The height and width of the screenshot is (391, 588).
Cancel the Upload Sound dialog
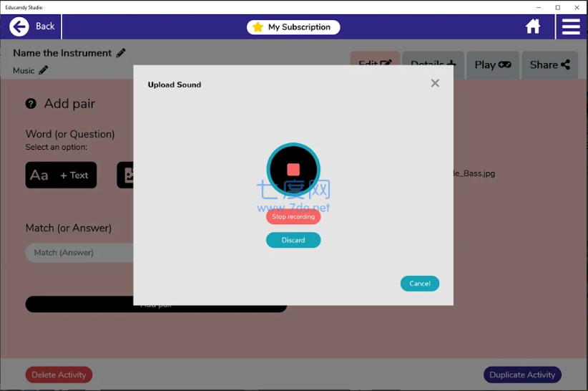coord(420,284)
